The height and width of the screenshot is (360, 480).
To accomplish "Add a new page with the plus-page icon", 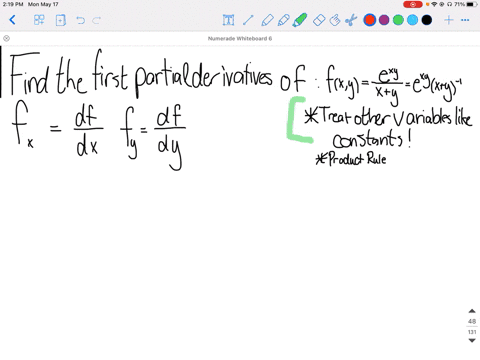I will [60, 20].
